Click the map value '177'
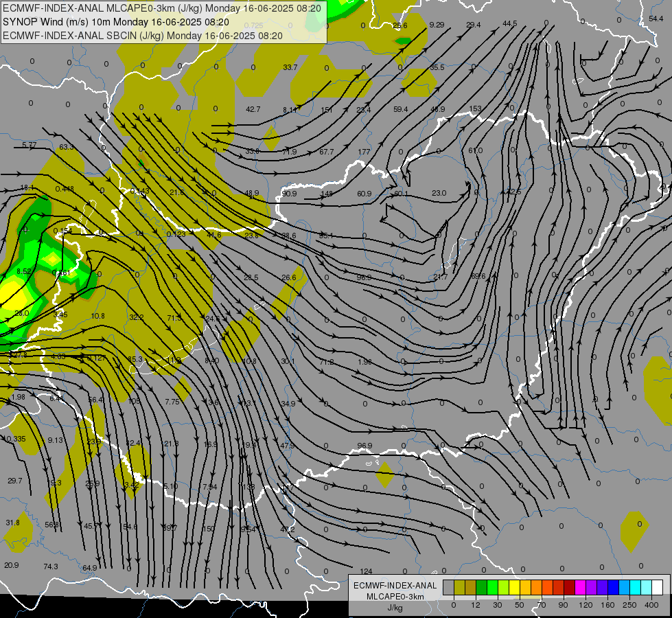Image resolution: width=672 pixels, height=618 pixels. pyautogui.click(x=364, y=151)
